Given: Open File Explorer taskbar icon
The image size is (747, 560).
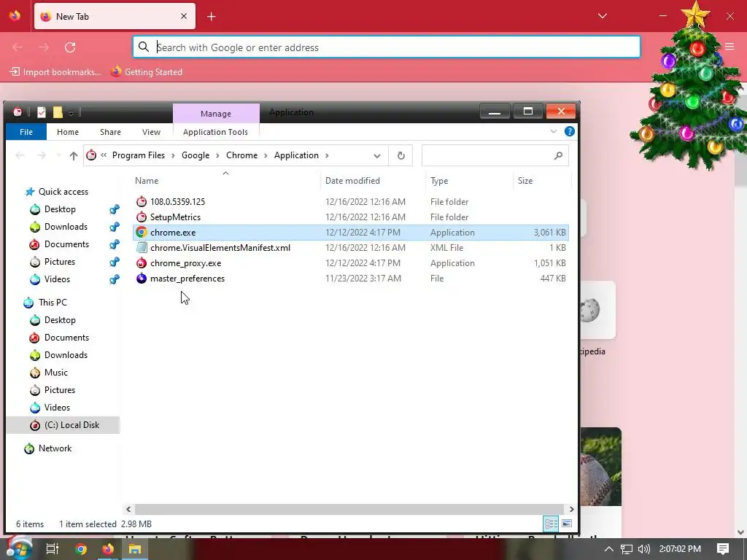Looking at the screenshot, I should click(135, 549).
